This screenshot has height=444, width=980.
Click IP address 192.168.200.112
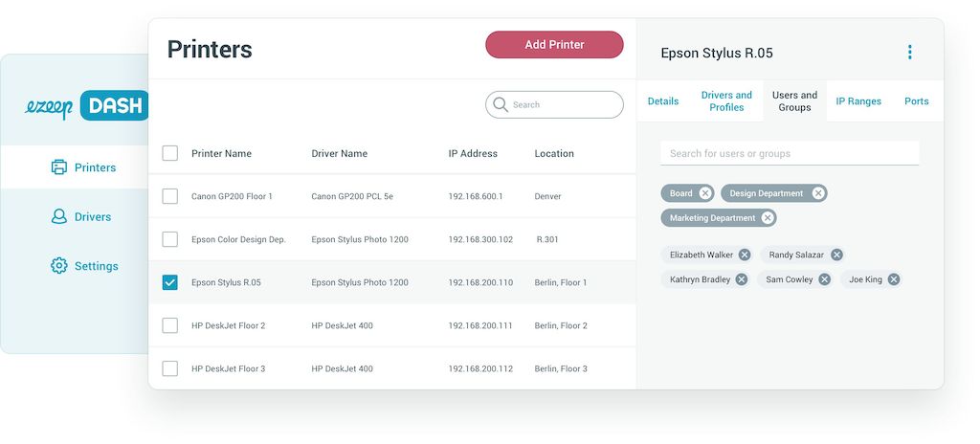coord(480,368)
